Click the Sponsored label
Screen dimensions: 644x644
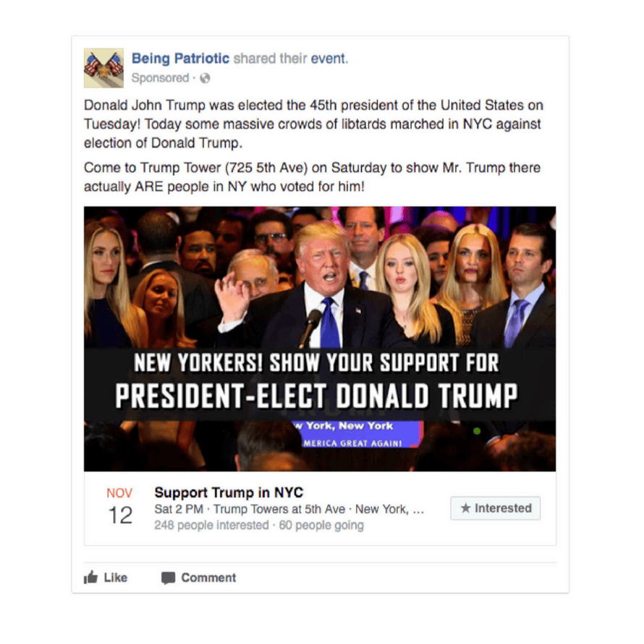point(160,77)
